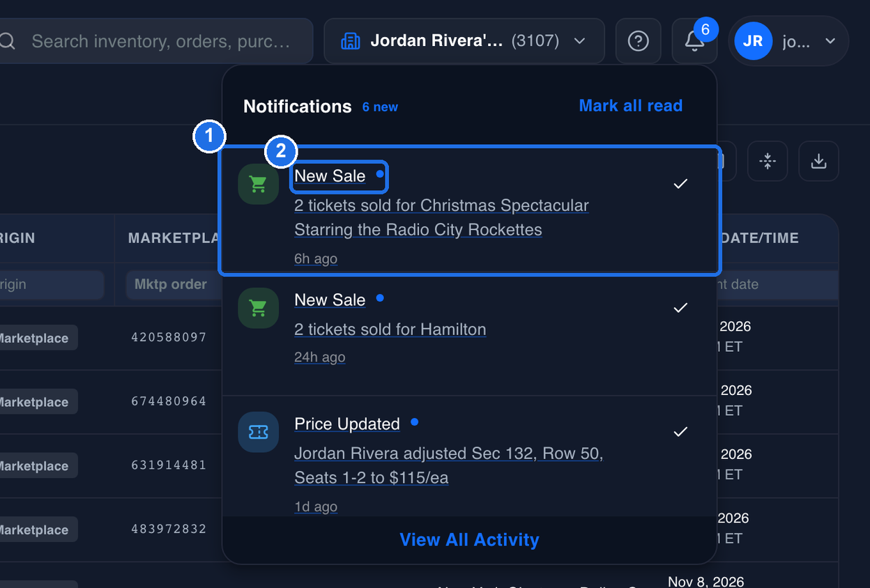This screenshot has width=870, height=588.
Task: Sort by the Marketplace column header
Action: (x=174, y=238)
